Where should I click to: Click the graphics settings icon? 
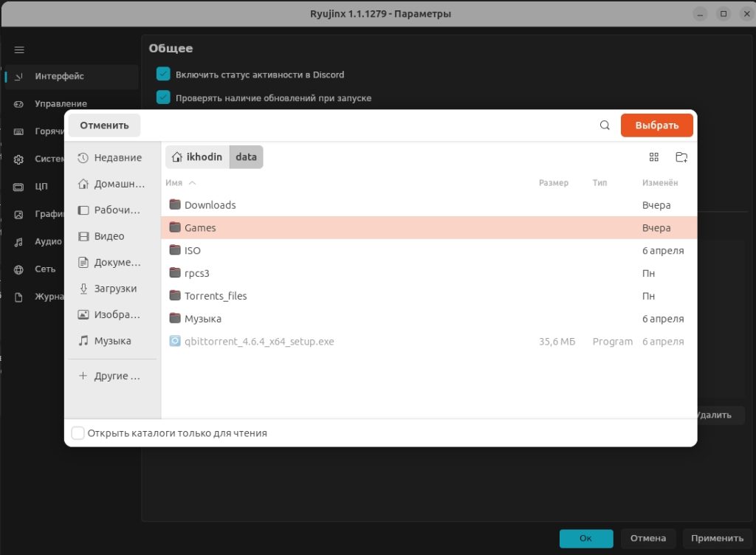(18, 214)
